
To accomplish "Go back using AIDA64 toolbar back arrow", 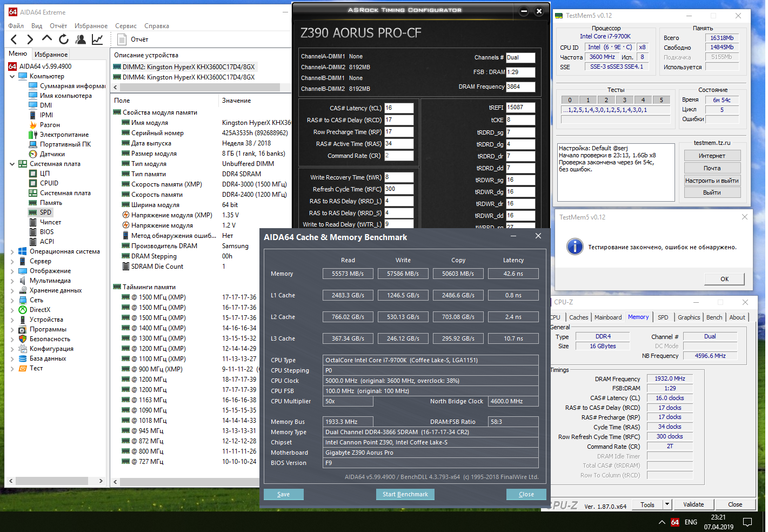I will coord(14,39).
